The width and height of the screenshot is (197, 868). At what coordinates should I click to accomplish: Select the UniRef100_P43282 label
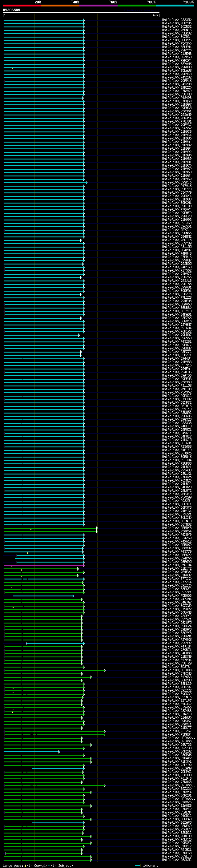177,78
